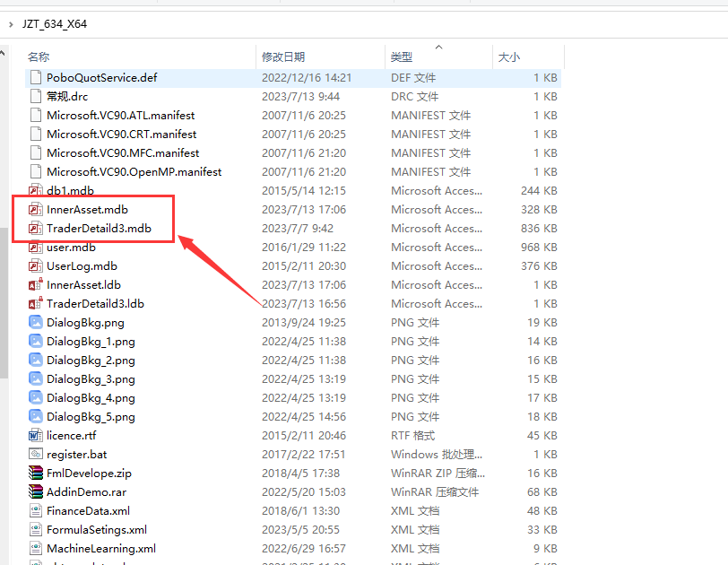The width and height of the screenshot is (728, 565).
Task: Select Microsoft.VC90.CRT.manifest file icon
Action: coord(36,135)
